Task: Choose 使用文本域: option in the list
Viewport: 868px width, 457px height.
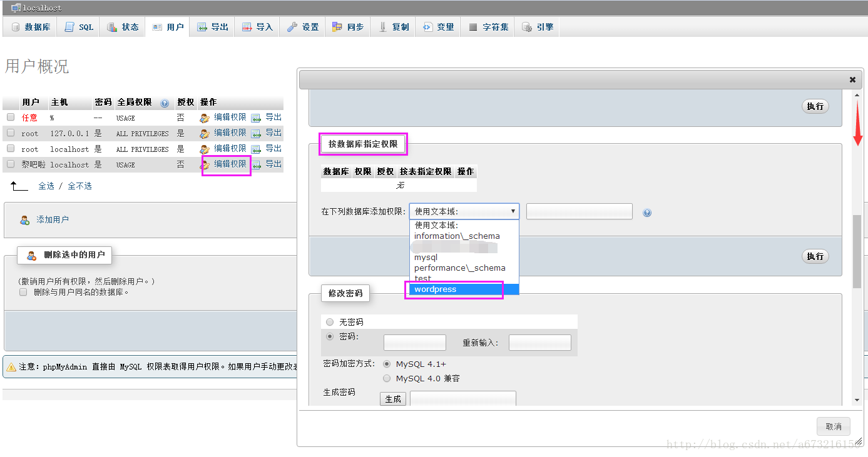Action: click(464, 225)
